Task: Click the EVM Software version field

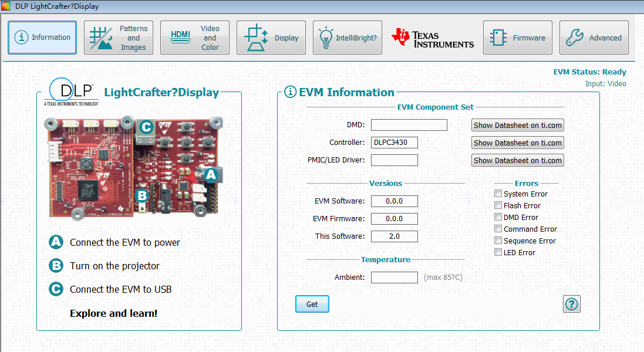Action: click(x=395, y=201)
